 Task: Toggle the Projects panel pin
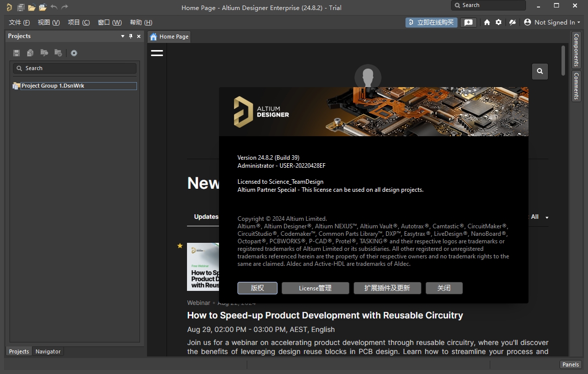click(x=131, y=36)
